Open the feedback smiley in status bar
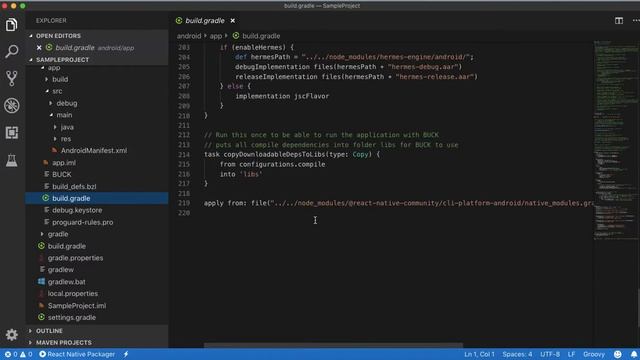This screenshot has width=640, height=360. 618,354
